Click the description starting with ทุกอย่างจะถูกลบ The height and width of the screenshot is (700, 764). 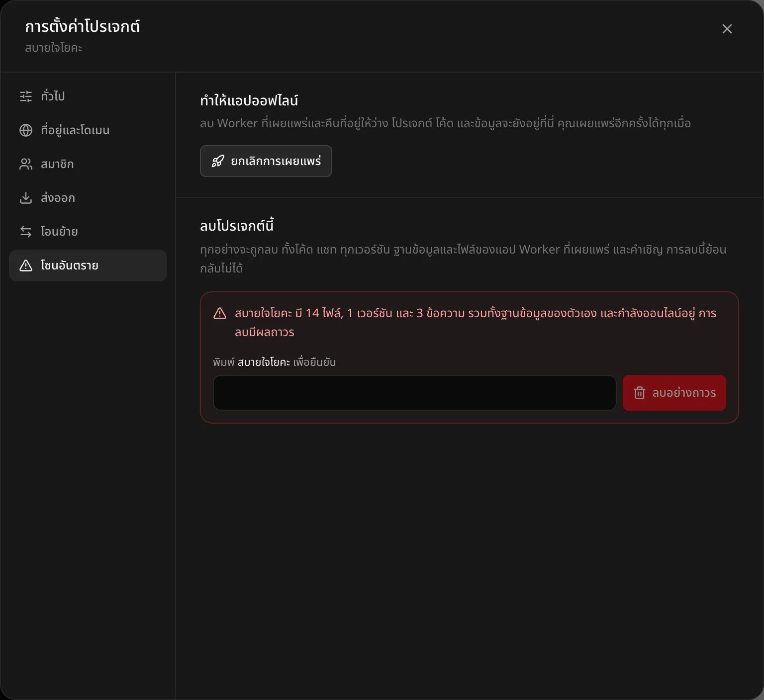point(463,259)
